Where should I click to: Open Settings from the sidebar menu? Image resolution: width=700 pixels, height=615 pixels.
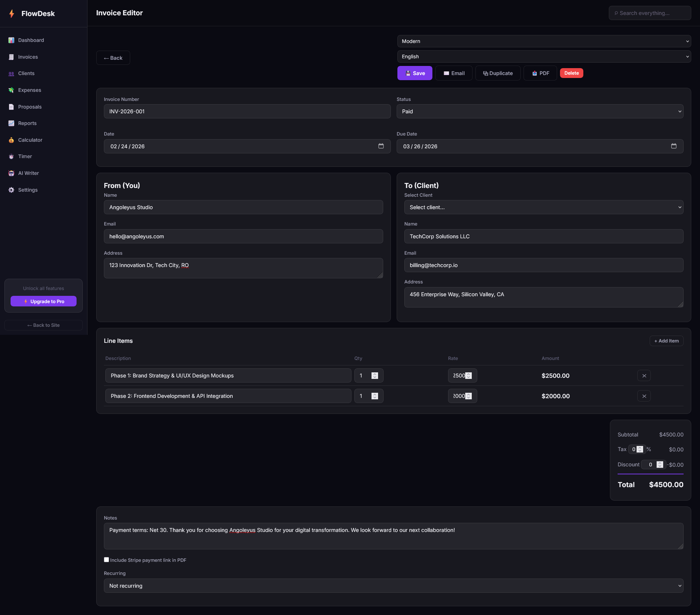(11, 190)
